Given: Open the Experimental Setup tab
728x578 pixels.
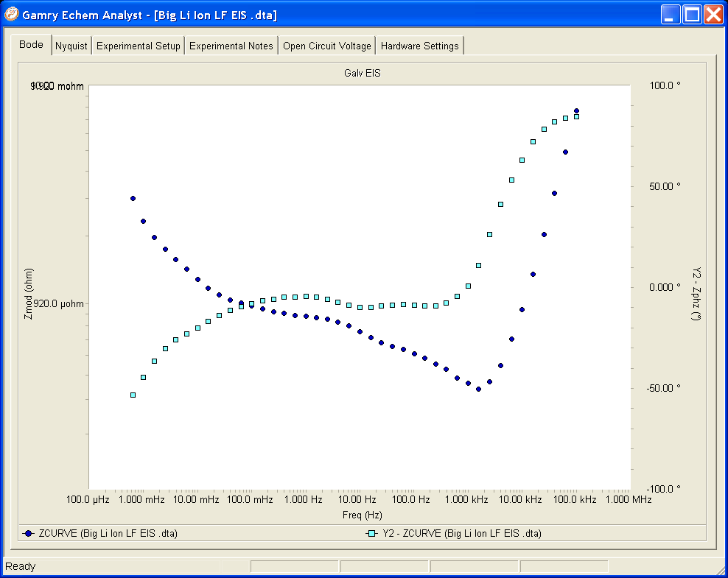Looking at the screenshot, I should tap(138, 46).
